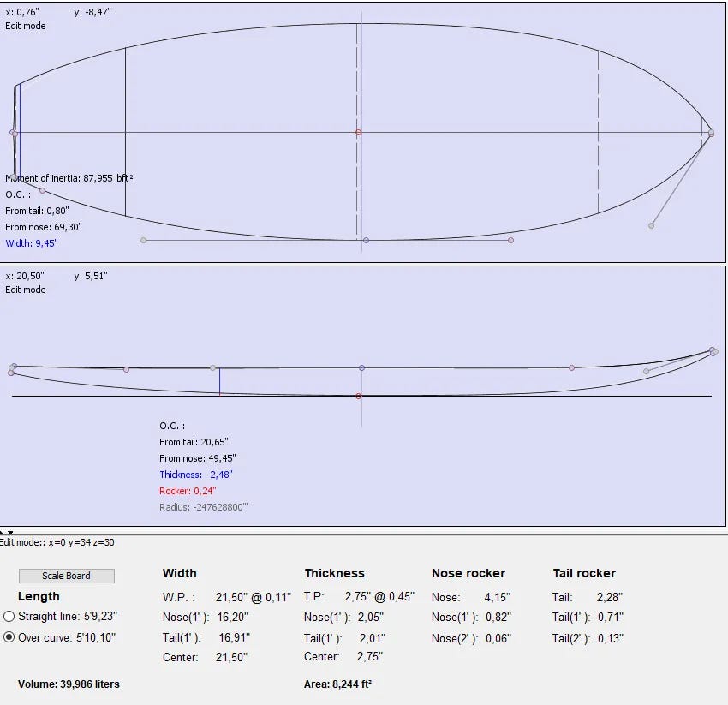The image size is (728, 705).
Task: Select the Over curve length option
Action: pos(9,637)
